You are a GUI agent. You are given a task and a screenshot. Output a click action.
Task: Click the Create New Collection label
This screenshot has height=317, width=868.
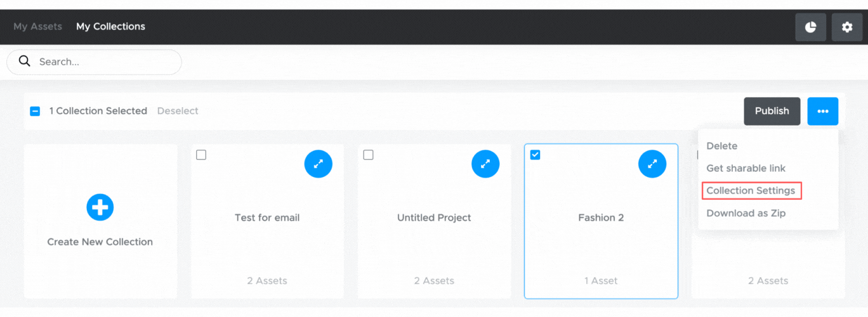[100, 242]
